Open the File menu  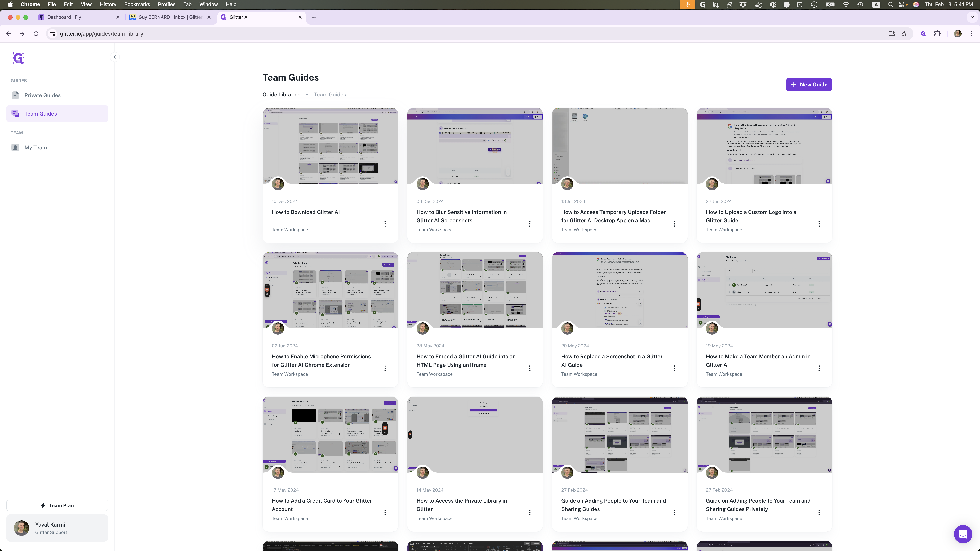(x=52, y=5)
